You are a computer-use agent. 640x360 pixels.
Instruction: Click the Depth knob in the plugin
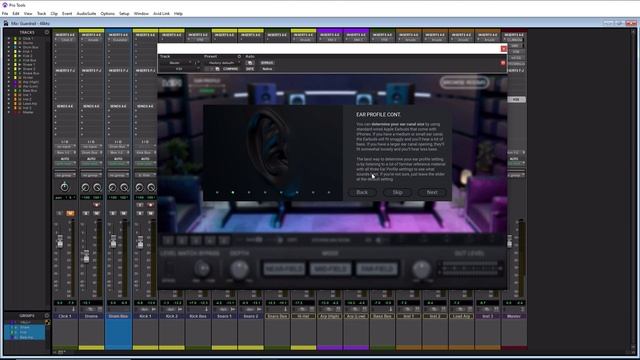click(x=240, y=269)
